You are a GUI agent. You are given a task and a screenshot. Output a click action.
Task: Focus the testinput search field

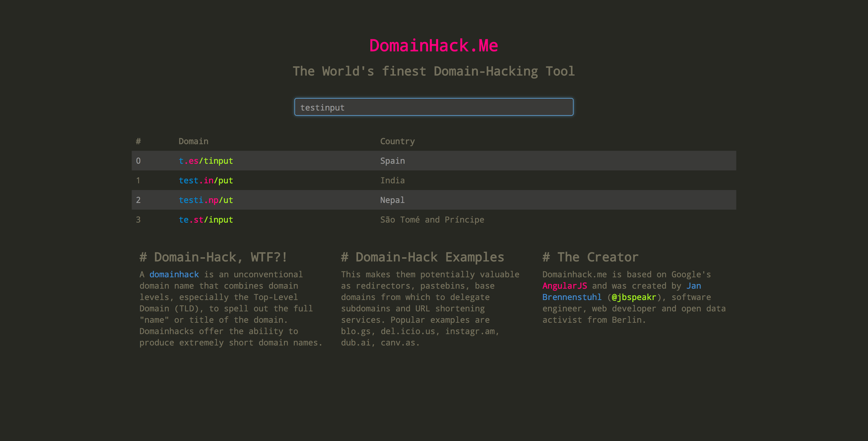click(433, 107)
